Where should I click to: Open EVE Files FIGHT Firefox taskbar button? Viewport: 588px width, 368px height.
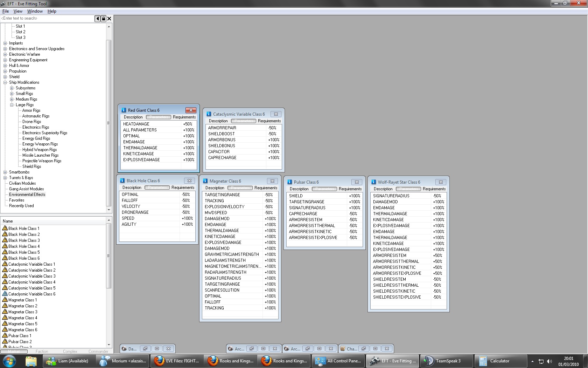(x=177, y=361)
